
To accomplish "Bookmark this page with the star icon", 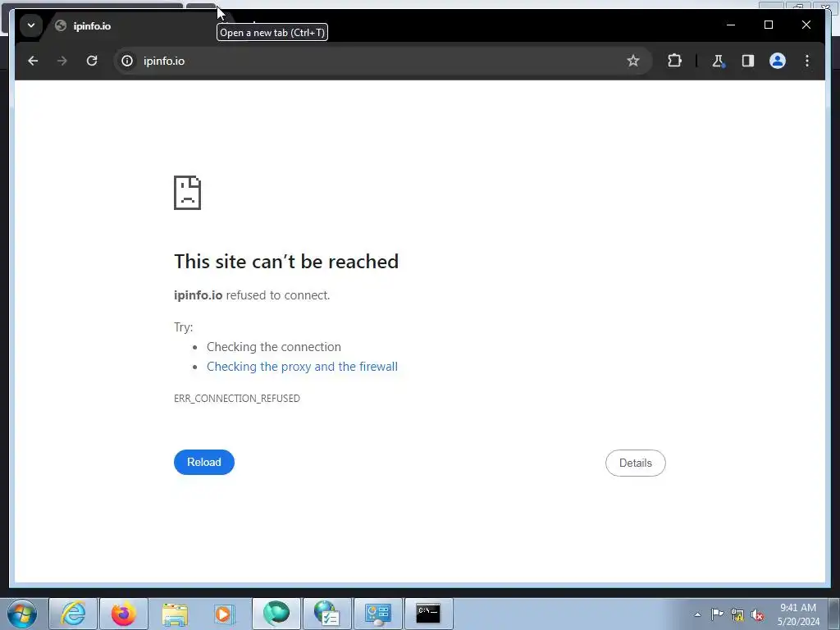I will 633,61.
